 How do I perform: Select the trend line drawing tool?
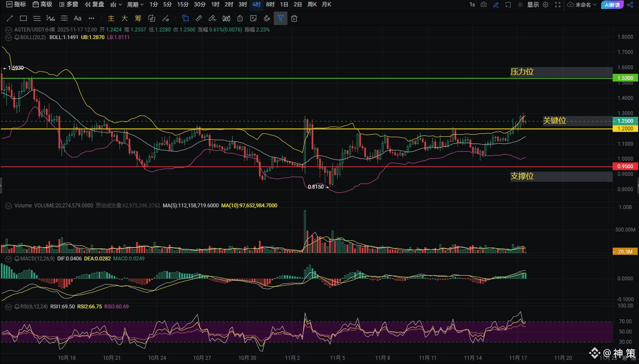click(9, 19)
